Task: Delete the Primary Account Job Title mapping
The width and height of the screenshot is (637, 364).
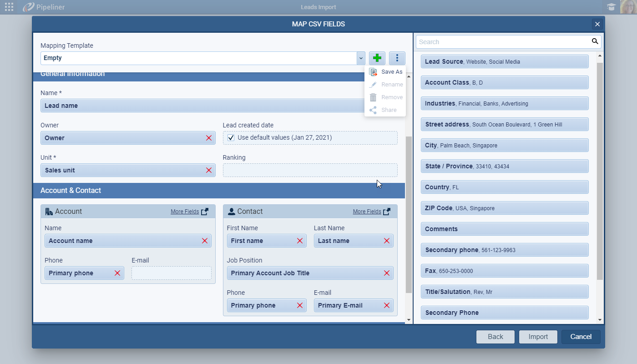Action: coord(387,273)
